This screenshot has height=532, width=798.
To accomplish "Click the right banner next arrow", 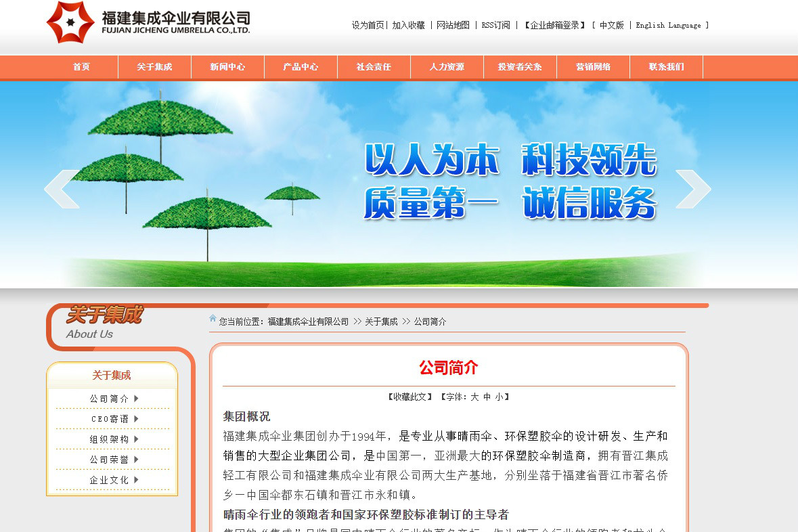I will tap(693, 189).
